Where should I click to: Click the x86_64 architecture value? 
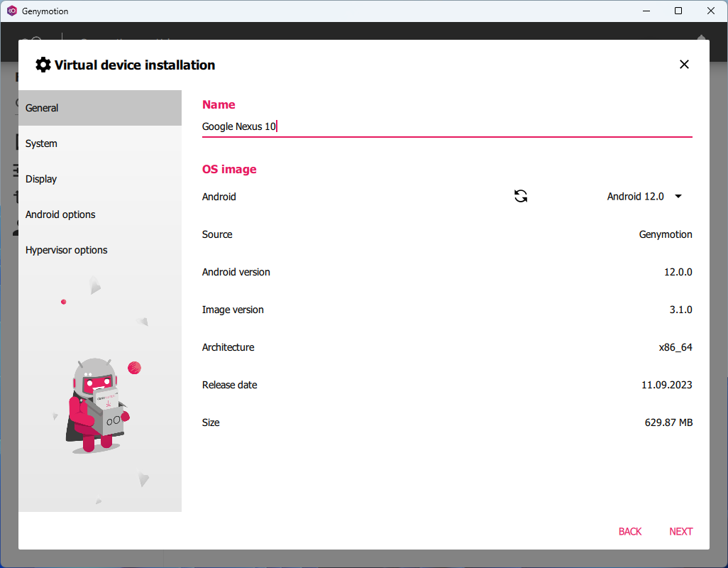coord(675,347)
